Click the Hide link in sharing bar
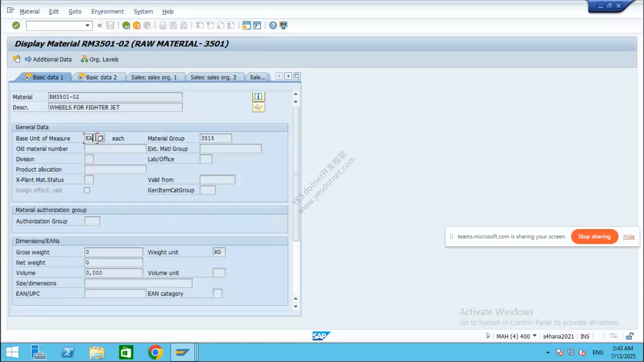 click(x=629, y=237)
